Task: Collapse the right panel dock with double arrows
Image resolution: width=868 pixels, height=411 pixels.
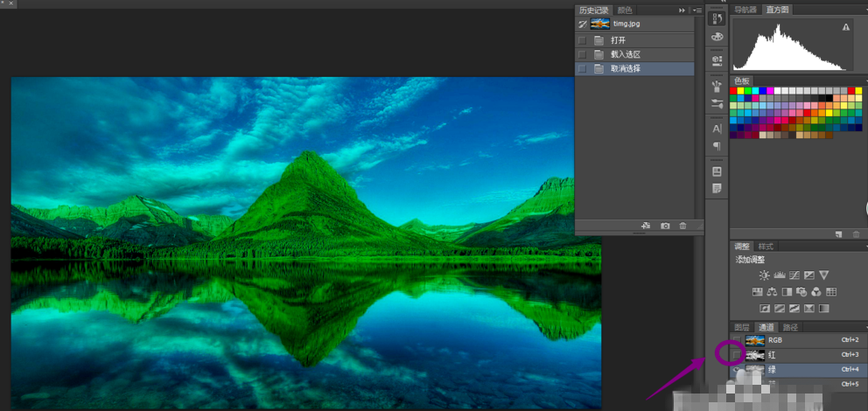Action: click(x=724, y=2)
